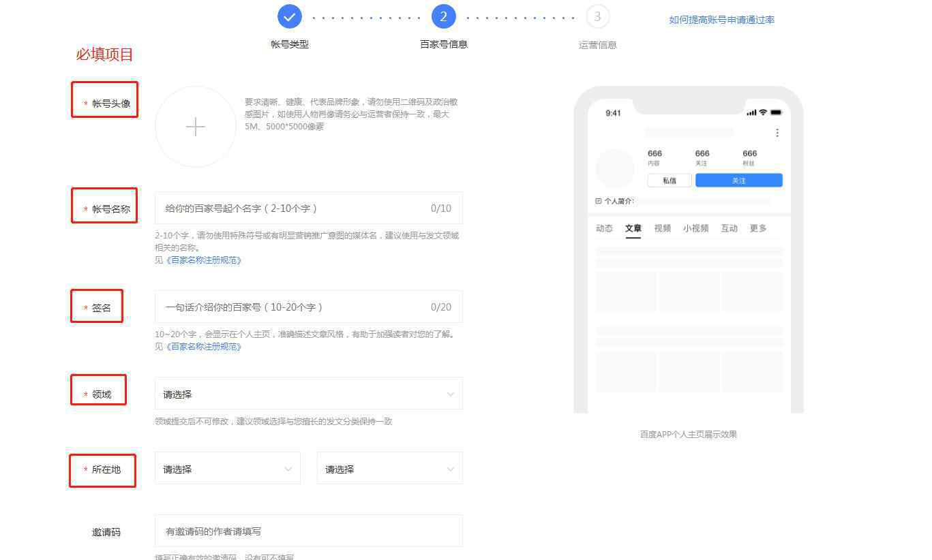Image resolution: width=932 pixels, height=560 pixels.
Task: Open 如何提高账号申请通过率 link
Action: click(x=722, y=20)
